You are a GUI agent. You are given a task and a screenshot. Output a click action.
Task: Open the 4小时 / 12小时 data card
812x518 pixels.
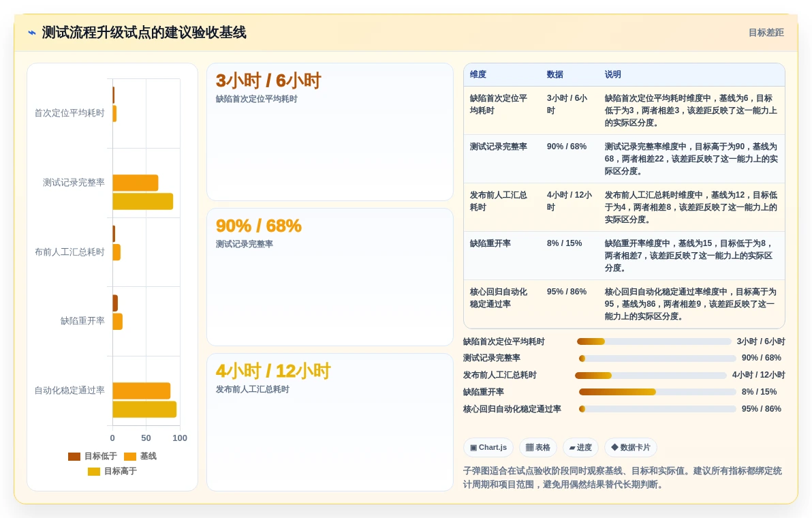tap(330, 422)
